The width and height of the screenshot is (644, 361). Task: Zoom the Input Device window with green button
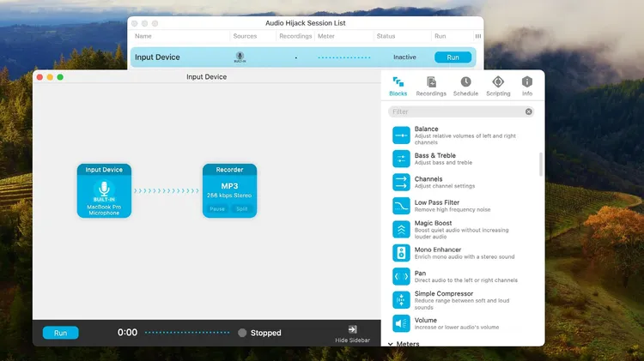pos(60,77)
